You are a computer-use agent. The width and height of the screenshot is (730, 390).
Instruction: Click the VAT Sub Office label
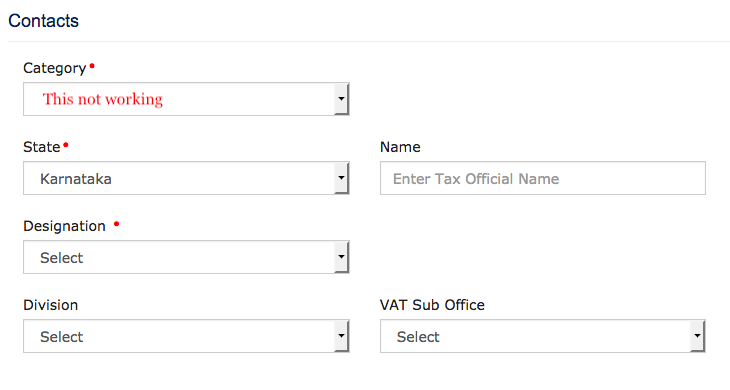click(432, 305)
